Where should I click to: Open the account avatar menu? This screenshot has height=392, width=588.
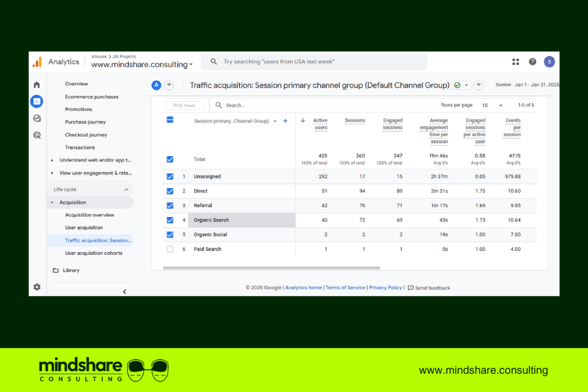point(549,62)
